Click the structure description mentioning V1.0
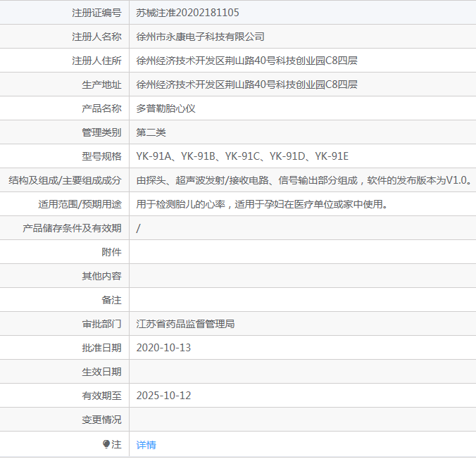The image size is (476, 459). point(304,180)
